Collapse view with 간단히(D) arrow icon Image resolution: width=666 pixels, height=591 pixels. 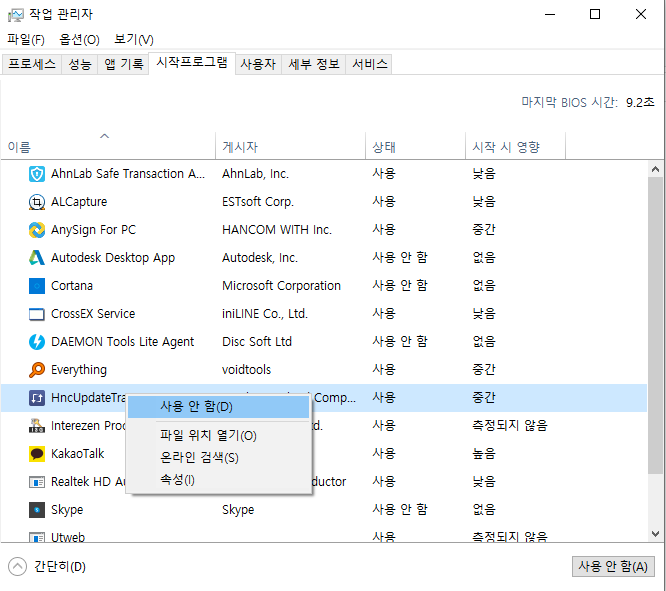tap(17, 567)
